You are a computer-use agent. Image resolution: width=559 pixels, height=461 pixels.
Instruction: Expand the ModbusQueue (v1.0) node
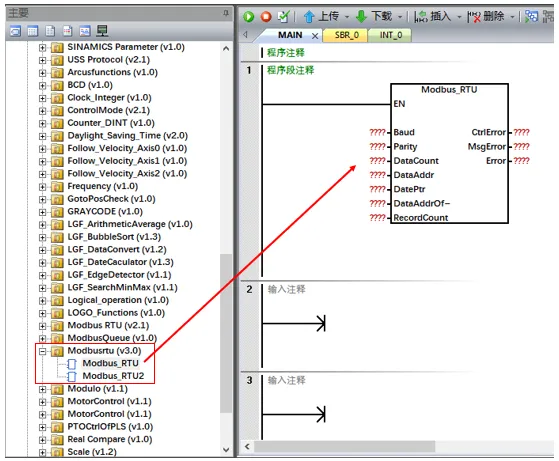[x=42, y=338]
